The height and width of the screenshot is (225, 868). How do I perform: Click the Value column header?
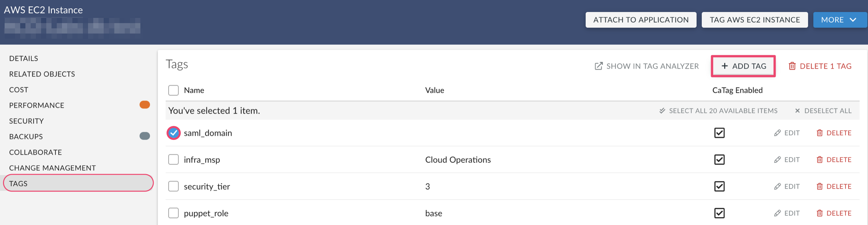pos(434,90)
